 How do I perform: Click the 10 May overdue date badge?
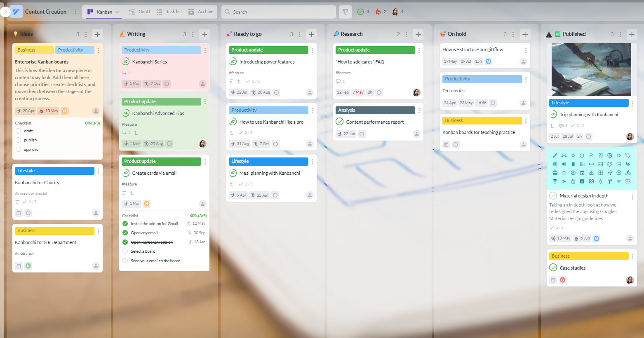pyautogui.click(x=48, y=111)
